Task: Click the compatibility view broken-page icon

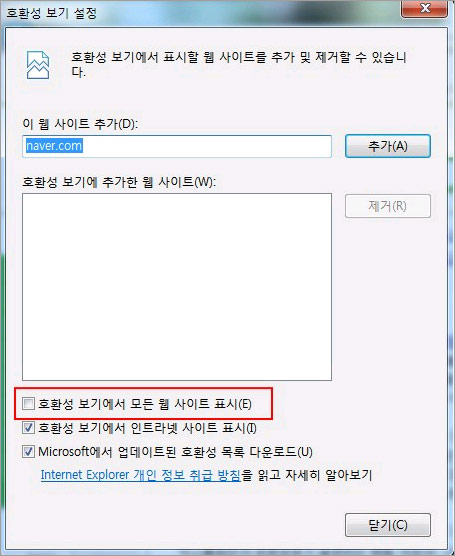Action: click(38, 65)
